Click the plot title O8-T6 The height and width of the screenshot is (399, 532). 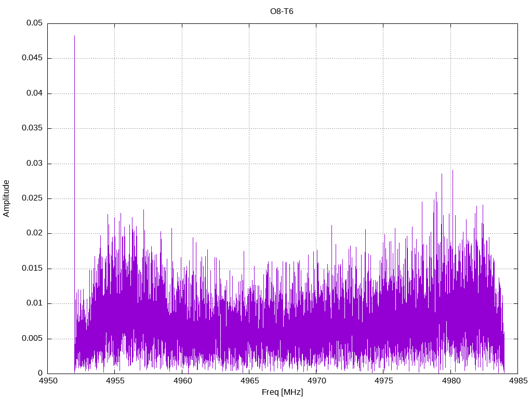tap(282, 11)
